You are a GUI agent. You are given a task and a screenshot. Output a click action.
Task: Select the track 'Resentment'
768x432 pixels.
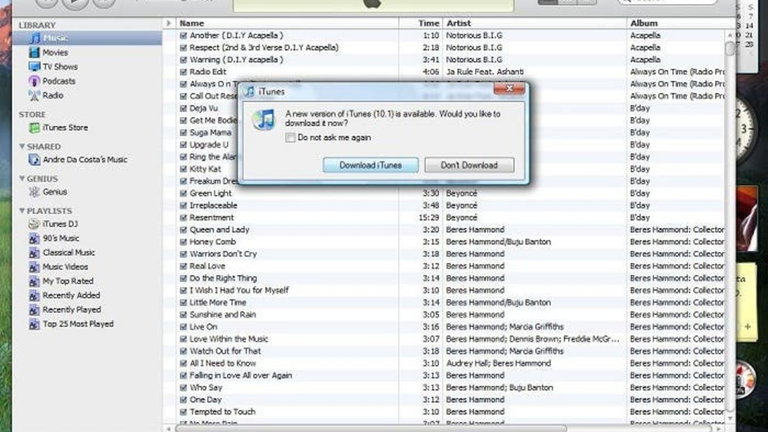212,217
